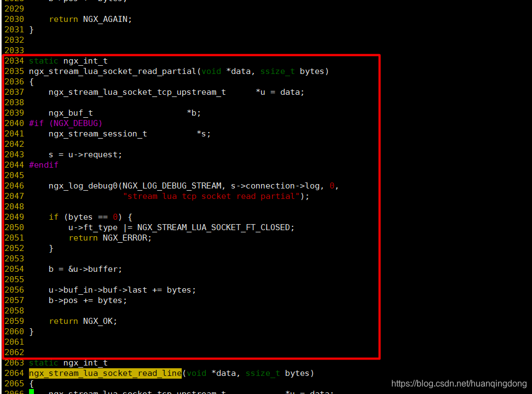This screenshot has width=532, height=394.
Task: Click 'return NGX_AGAIN;' on line 2030
Action: pos(90,19)
